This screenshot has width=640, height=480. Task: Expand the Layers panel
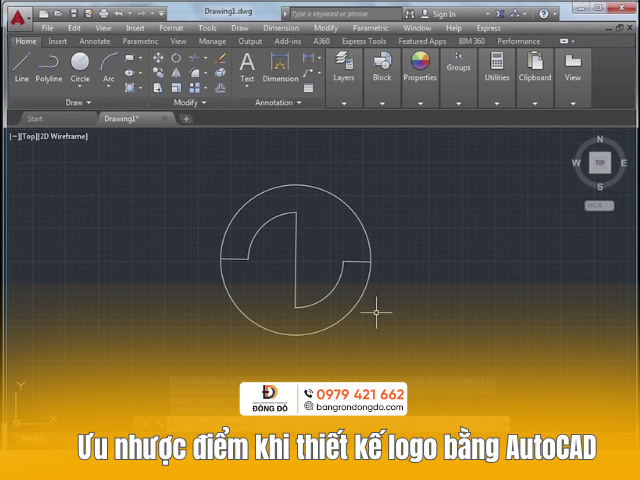[344, 104]
